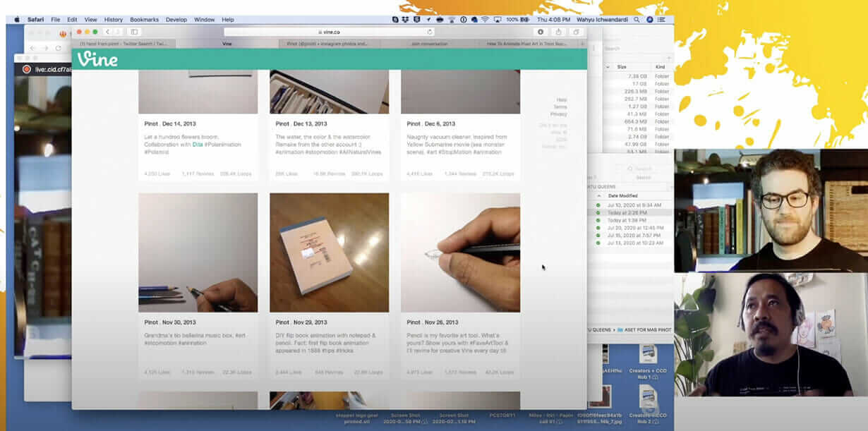This screenshot has width=868, height=431.
Task: Toggle the Safari sidebar button
Action: (134, 32)
